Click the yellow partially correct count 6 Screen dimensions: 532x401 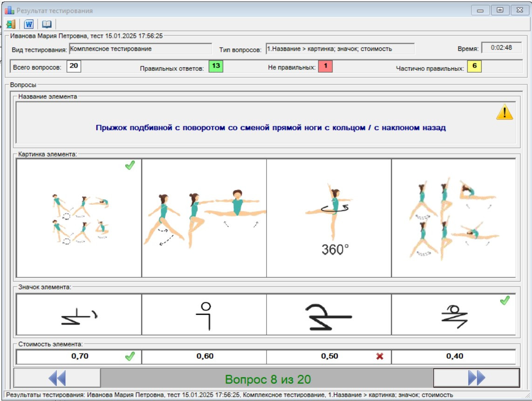tap(474, 67)
